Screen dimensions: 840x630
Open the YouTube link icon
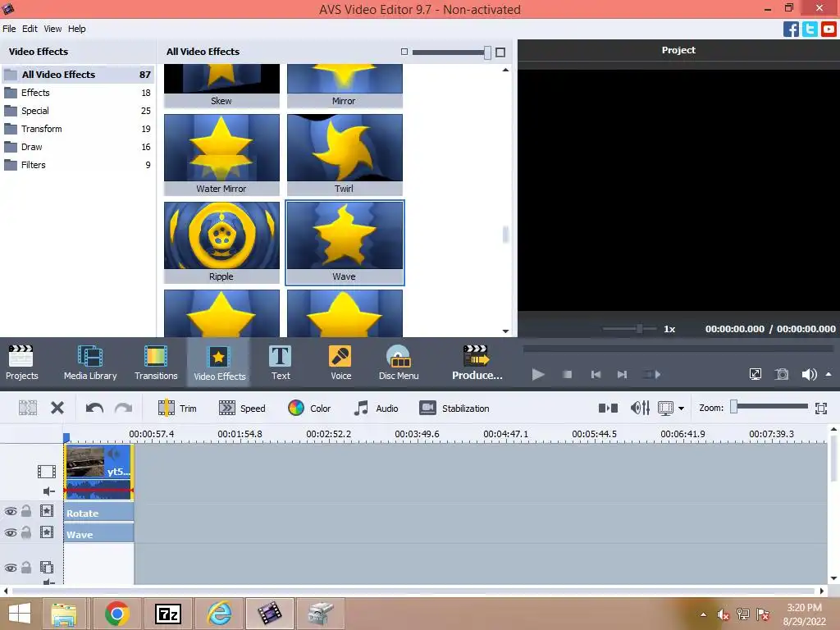(829, 29)
